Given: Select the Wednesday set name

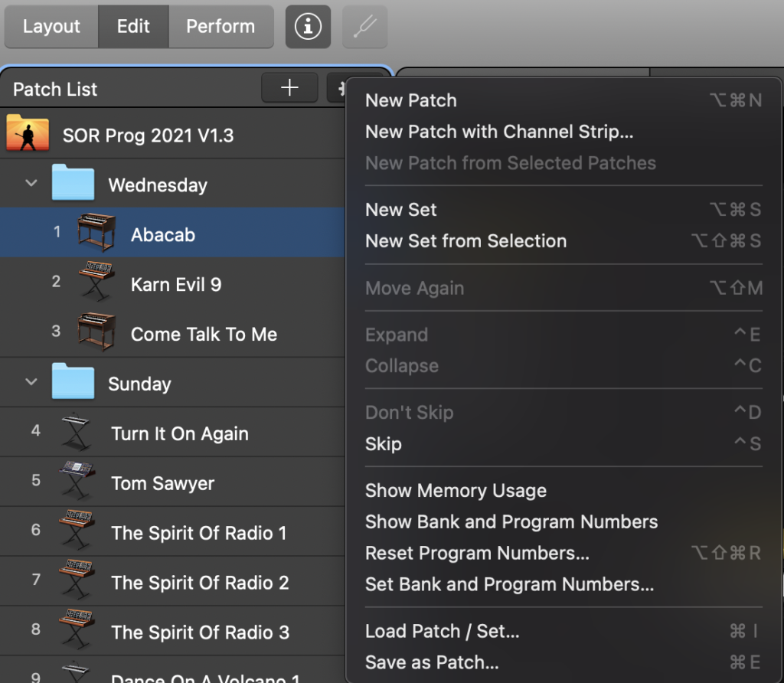Looking at the screenshot, I should pos(158,185).
